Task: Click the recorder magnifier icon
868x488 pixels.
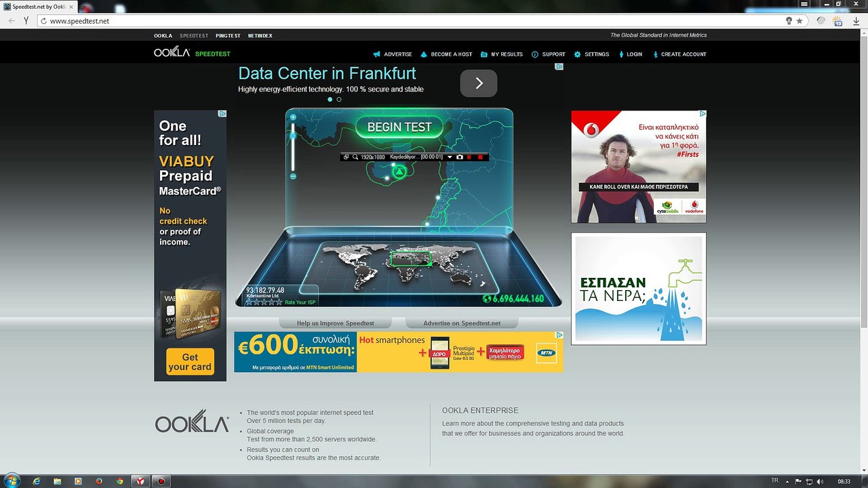Action: click(355, 157)
